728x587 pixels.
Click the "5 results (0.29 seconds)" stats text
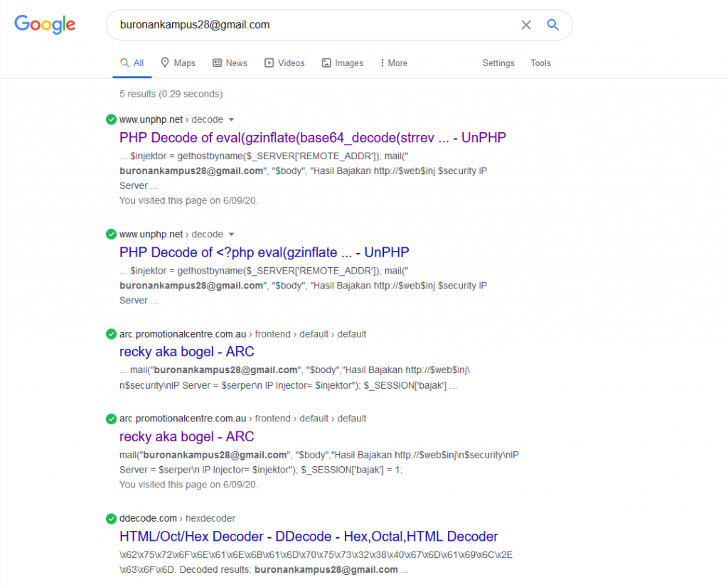pyautogui.click(x=171, y=95)
